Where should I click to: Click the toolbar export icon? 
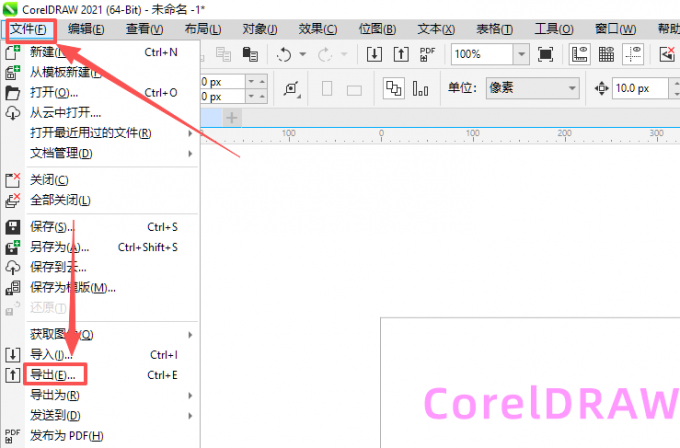click(x=401, y=54)
